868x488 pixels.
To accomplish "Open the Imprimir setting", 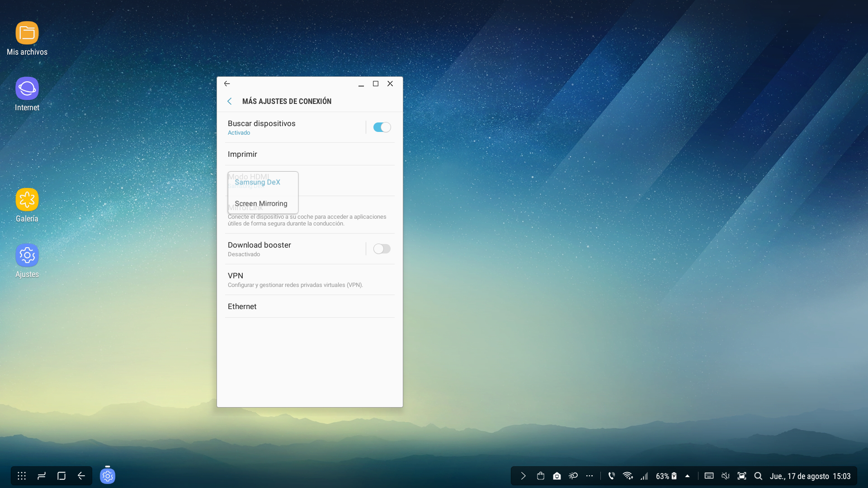I will tap(310, 155).
